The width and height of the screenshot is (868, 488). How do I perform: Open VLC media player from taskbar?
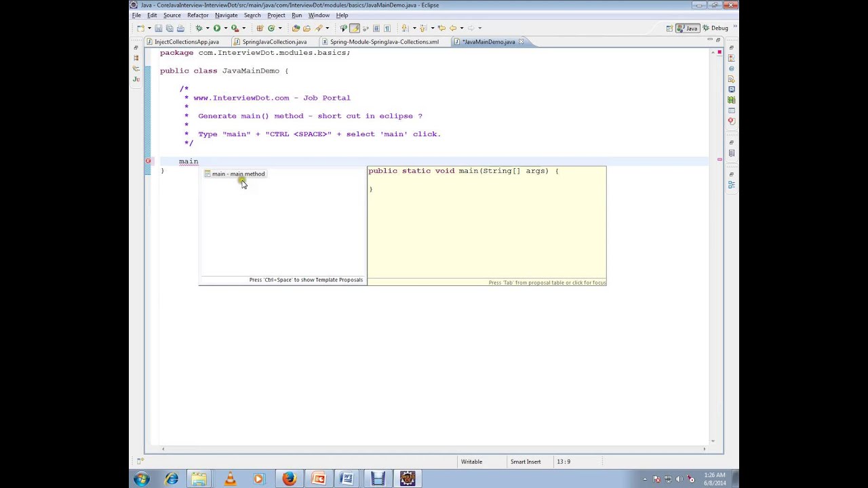coord(230,479)
